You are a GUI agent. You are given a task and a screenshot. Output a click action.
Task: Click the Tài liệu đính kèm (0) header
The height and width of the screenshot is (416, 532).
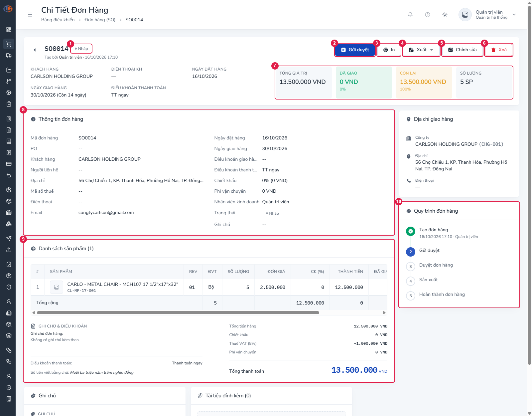(228, 396)
